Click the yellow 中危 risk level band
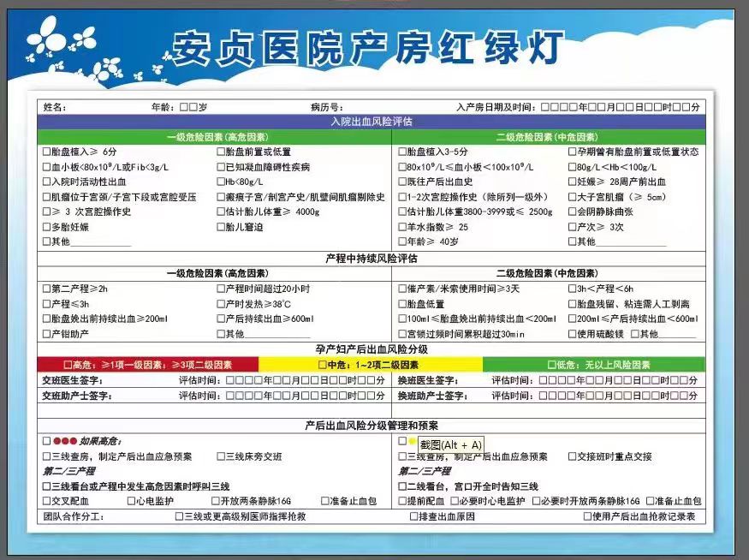Image resolution: width=749 pixels, height=560 pixels. (x=370, y=364)
